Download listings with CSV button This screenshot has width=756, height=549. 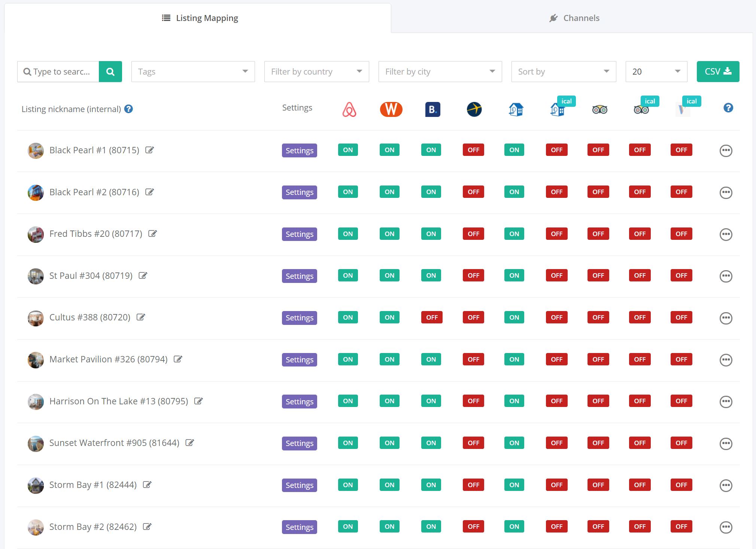pyautogui.click(x=718, y=72)
